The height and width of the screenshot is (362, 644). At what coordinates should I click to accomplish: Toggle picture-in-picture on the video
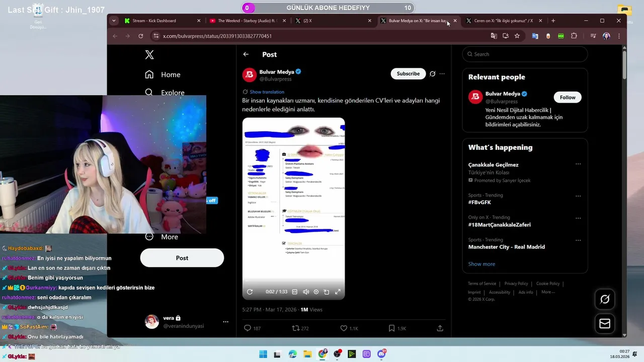tap(327, 292)
